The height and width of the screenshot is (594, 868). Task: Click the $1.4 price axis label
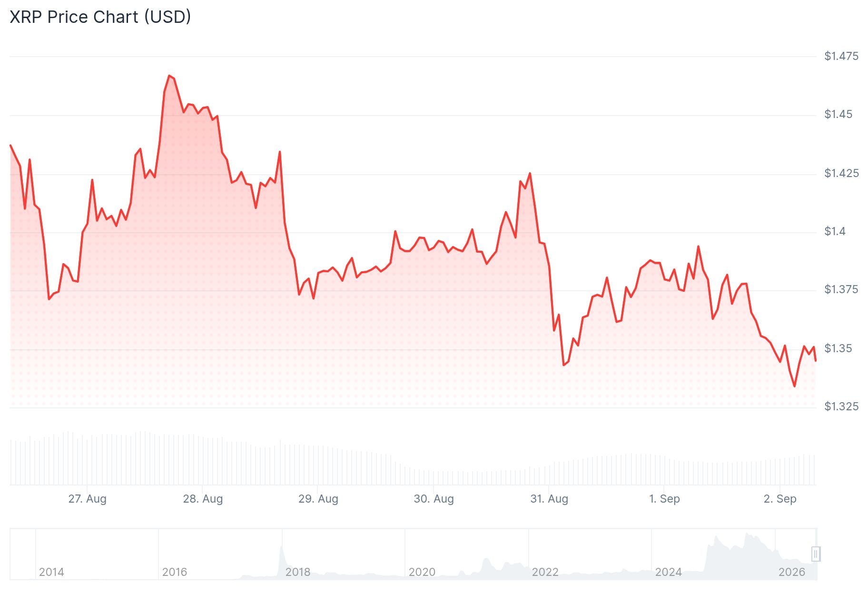835,231
